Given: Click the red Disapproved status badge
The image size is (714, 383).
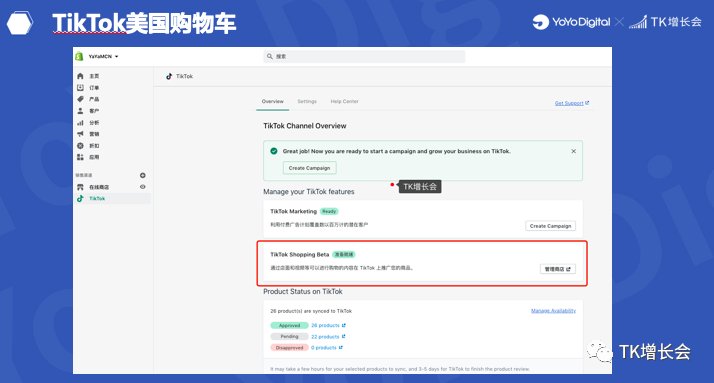Looking at the screenshot, I should [x=289, y=347].
